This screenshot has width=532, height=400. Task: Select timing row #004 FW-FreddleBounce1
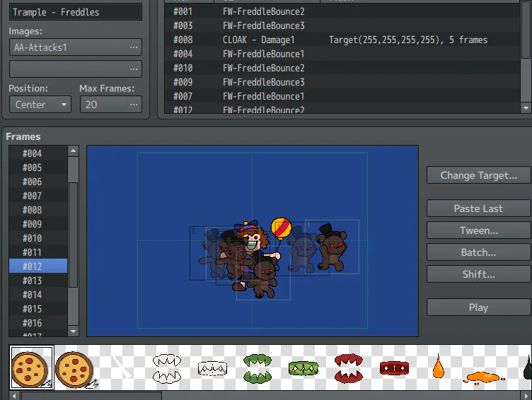click(x=342, y=54)
